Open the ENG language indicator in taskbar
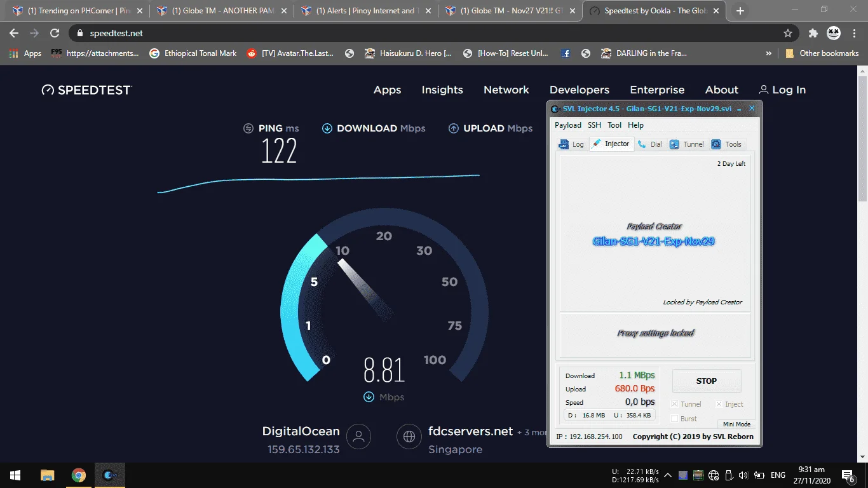Screen dimensions: 868x488 click(x=778, y=475)
